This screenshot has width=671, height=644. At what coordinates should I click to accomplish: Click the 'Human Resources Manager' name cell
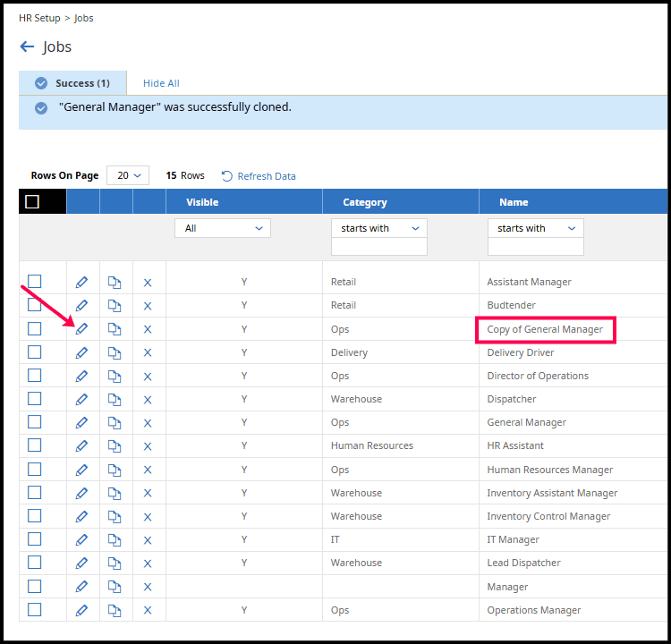pyautogui.click(x=550, y=470)
